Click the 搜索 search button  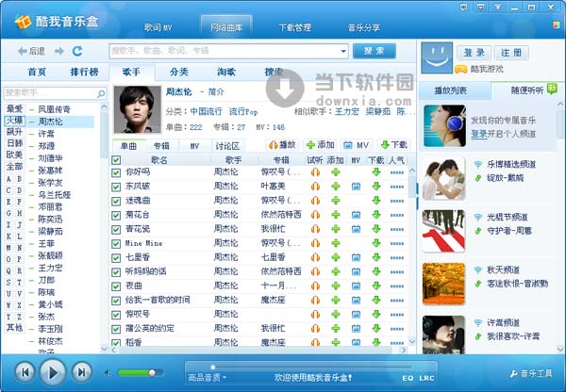pyautogui.click(x=374, y=51)
